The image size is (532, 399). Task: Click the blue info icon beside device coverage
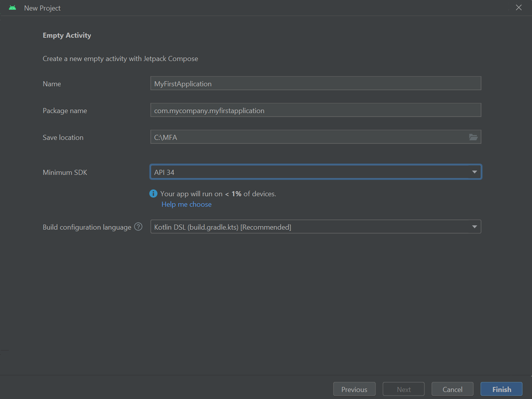click(x=153, y=194)
